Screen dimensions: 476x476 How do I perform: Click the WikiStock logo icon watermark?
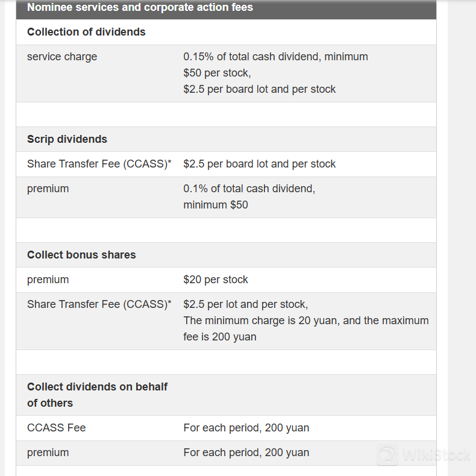tap(387, 456)
